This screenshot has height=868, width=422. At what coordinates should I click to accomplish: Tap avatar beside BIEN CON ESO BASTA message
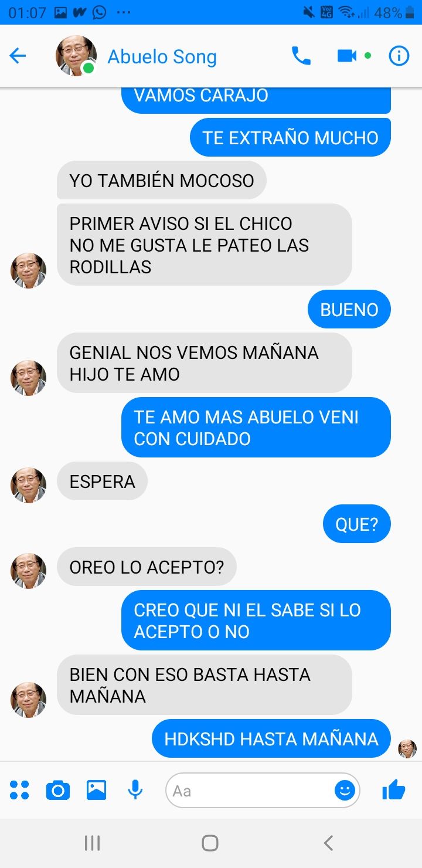tap(28, 700)
